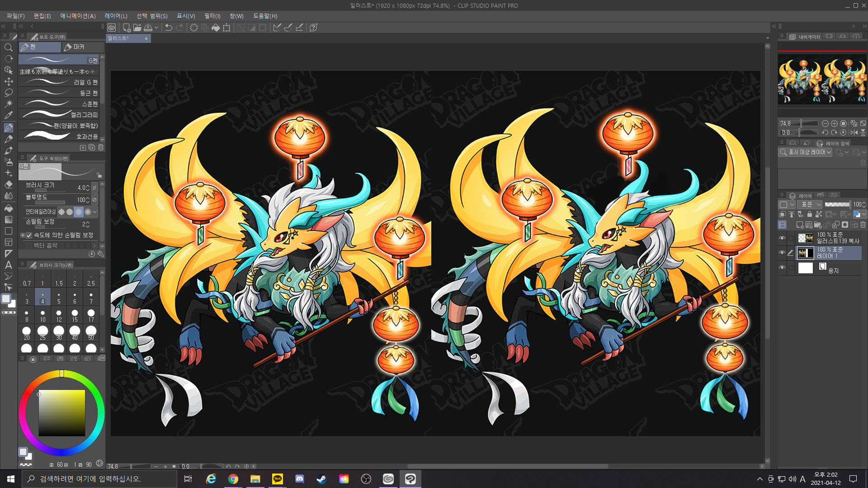Select the Eraser tool
This screenshot has width=868, height=488.
pos(8,184)
